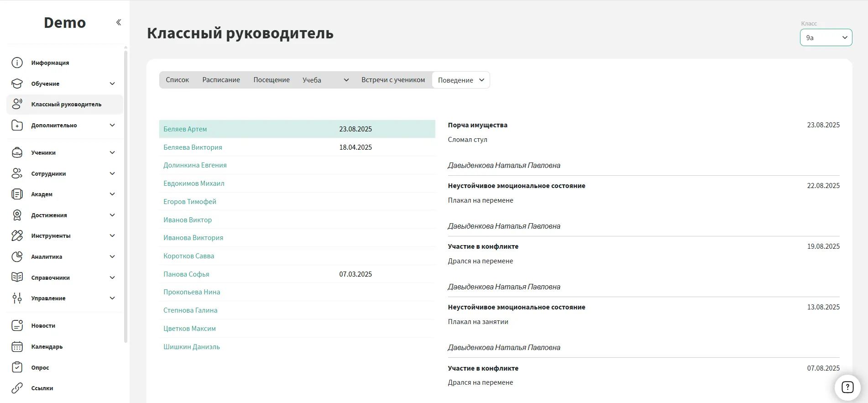Click the sidebar vertical scrollbar
The width and height of the screenshot is (868, 403).
pos(125,196)
